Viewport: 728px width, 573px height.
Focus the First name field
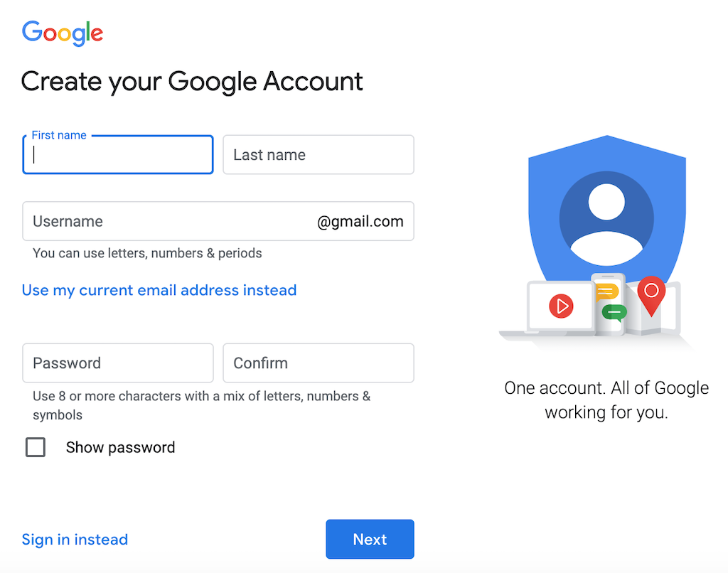coord(118,155)
